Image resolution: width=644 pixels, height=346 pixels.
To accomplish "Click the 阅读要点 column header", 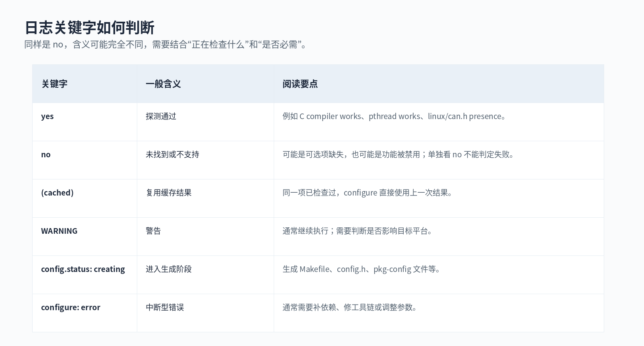I will coord(300,84).
